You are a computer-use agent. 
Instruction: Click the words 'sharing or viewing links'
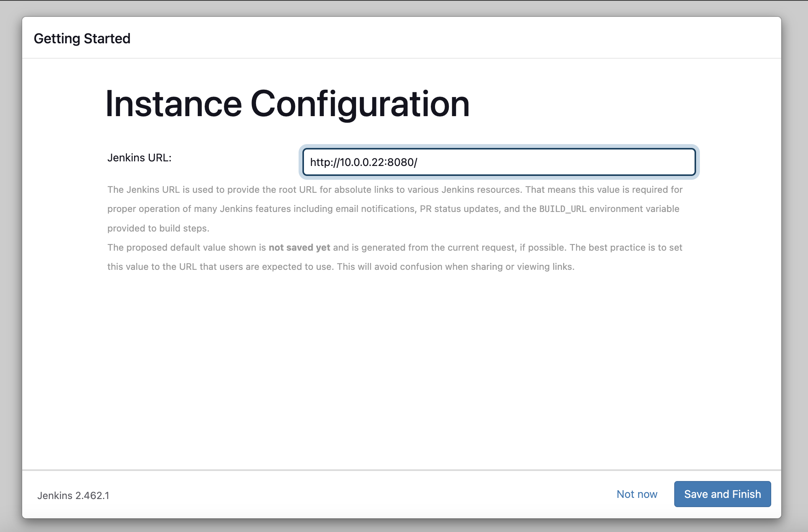522,267
